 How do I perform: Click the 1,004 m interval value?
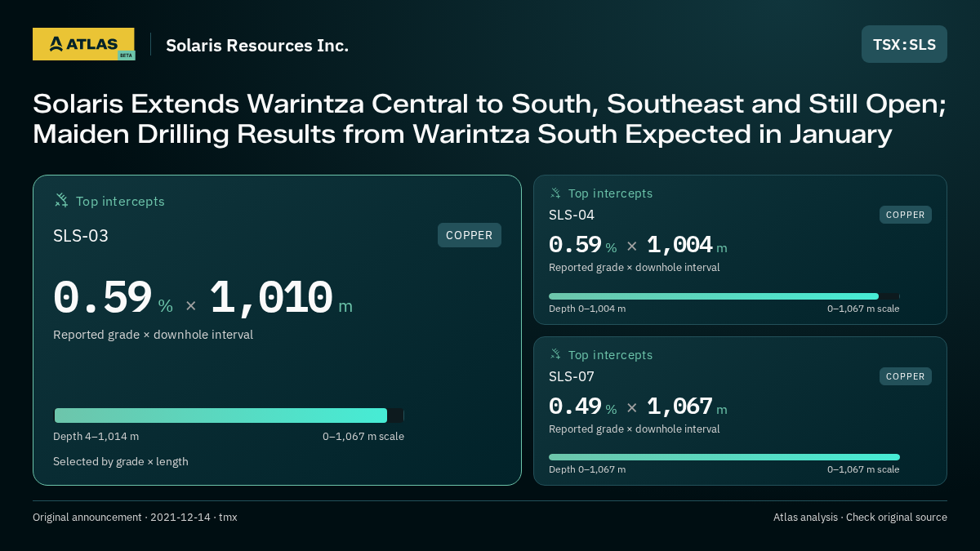[687, 245]
